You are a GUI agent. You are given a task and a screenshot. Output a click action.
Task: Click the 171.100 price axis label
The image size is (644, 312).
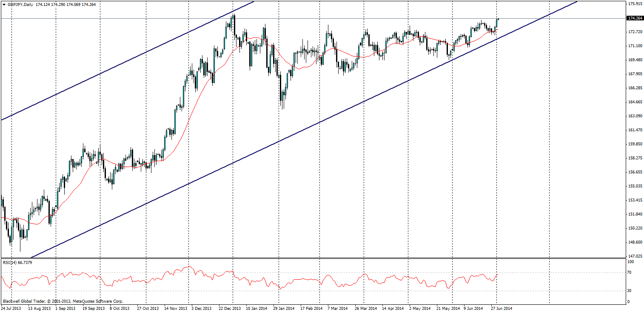[635, 46]
